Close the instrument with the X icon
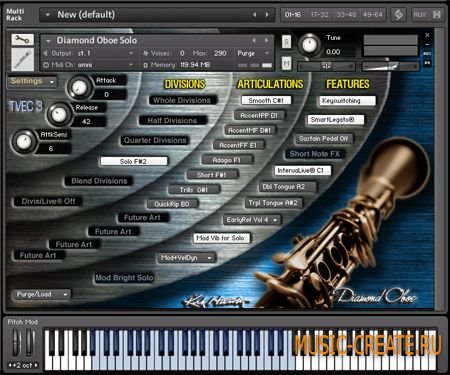This screenshot has width=450, height=375. click(427, 35)
